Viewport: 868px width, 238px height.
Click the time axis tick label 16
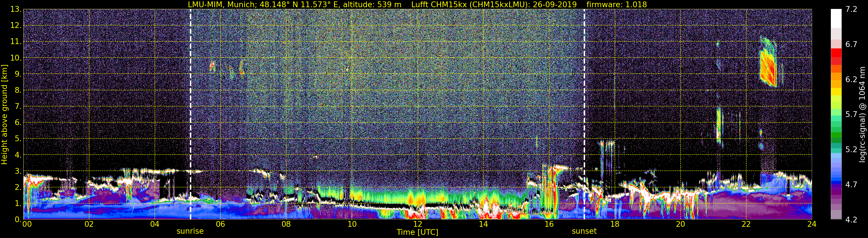pos(549,224)
